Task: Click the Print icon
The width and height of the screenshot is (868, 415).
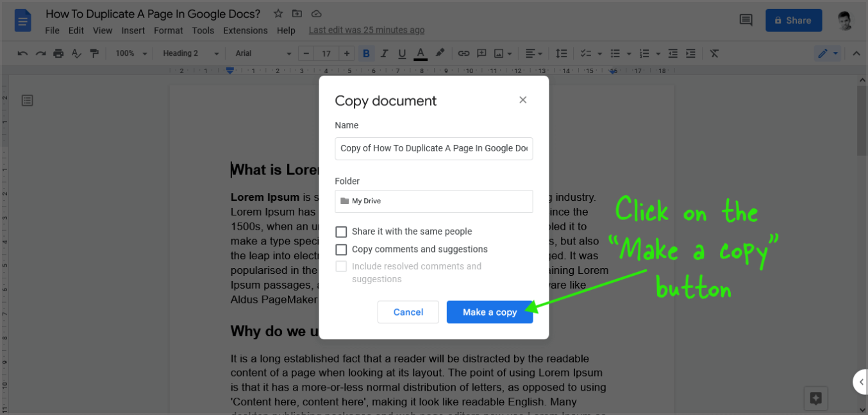Action: tap(58, 53)
